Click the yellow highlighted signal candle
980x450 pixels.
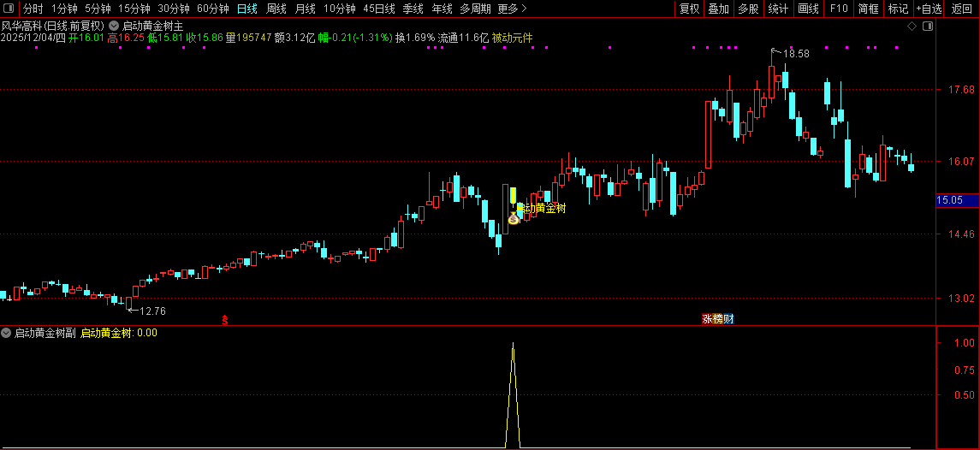(x=514, y=195)
